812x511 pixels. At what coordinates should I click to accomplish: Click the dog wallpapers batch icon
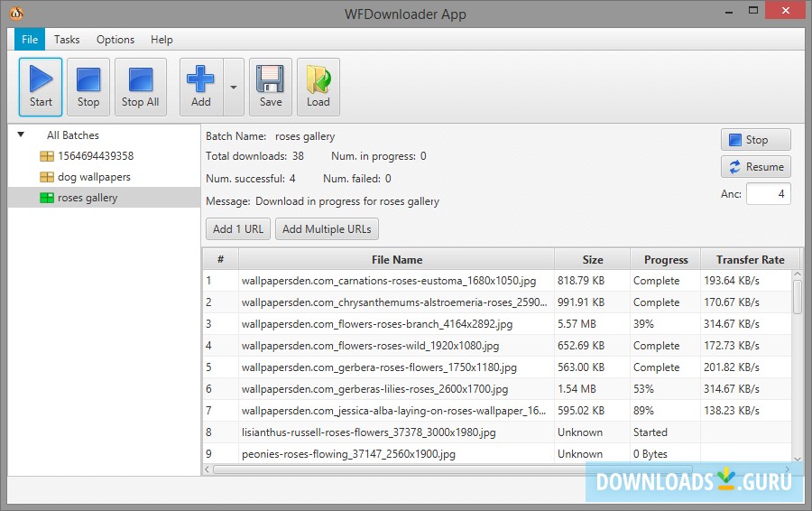(47, 177)
